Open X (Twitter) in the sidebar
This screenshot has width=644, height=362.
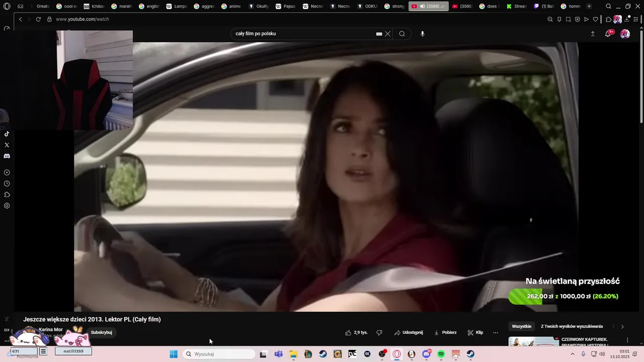(x=7, y=145)
